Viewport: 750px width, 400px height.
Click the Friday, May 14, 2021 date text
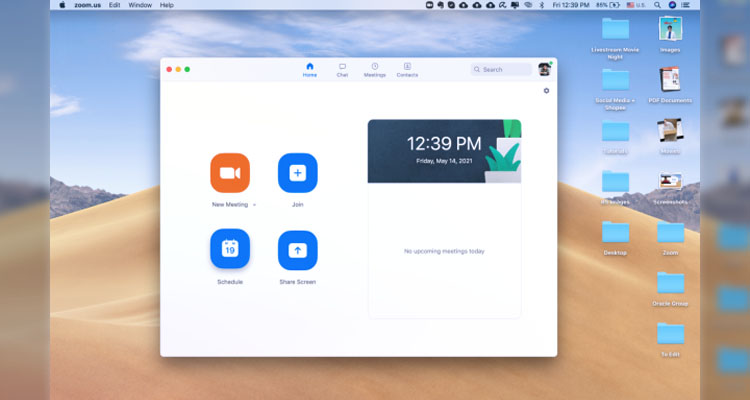tap(444, 161)
